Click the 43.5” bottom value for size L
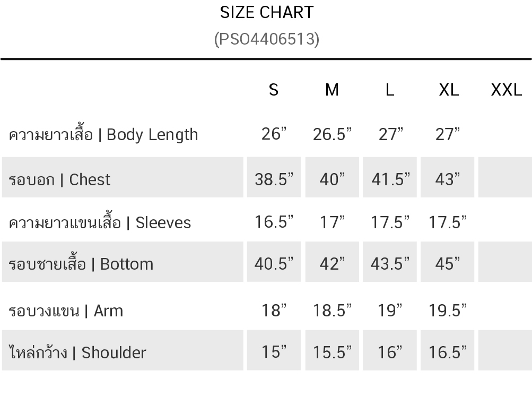This screenshot has height=396, width=532. coord(390,264)
